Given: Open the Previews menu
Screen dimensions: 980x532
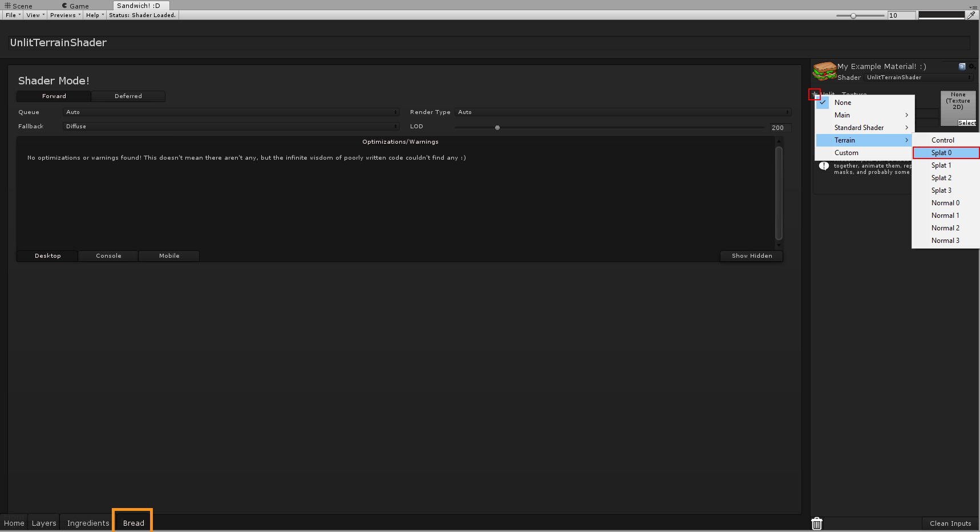Looking at the screenshot, I should [x=66, y=15].
